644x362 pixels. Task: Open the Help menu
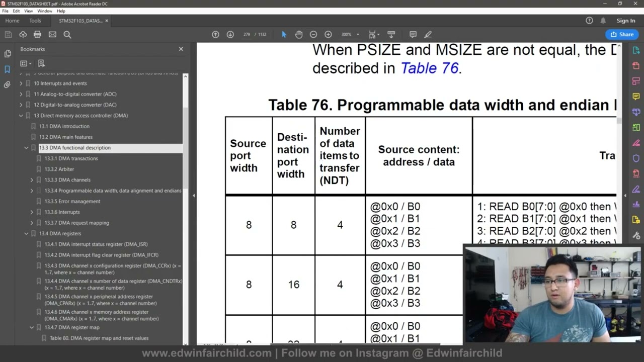pyautogui.click(x=61, y=11)
